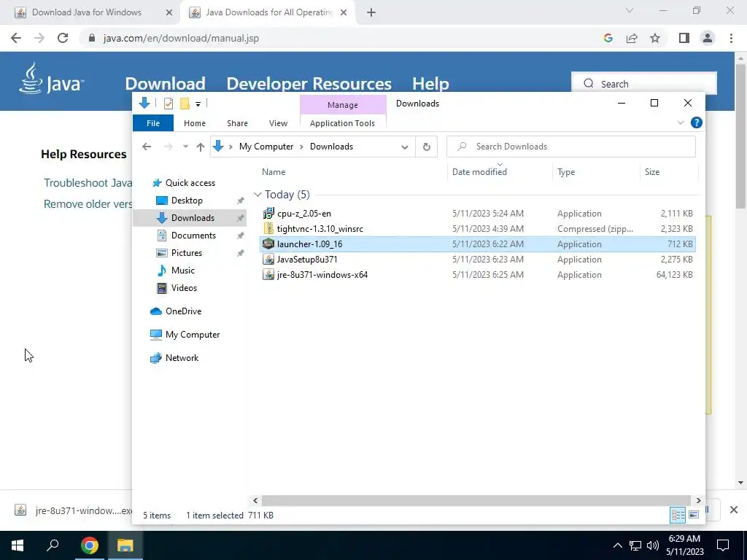Open the Home ribbon tab
This screenshot has width=747, height=560.
[194, 123]
